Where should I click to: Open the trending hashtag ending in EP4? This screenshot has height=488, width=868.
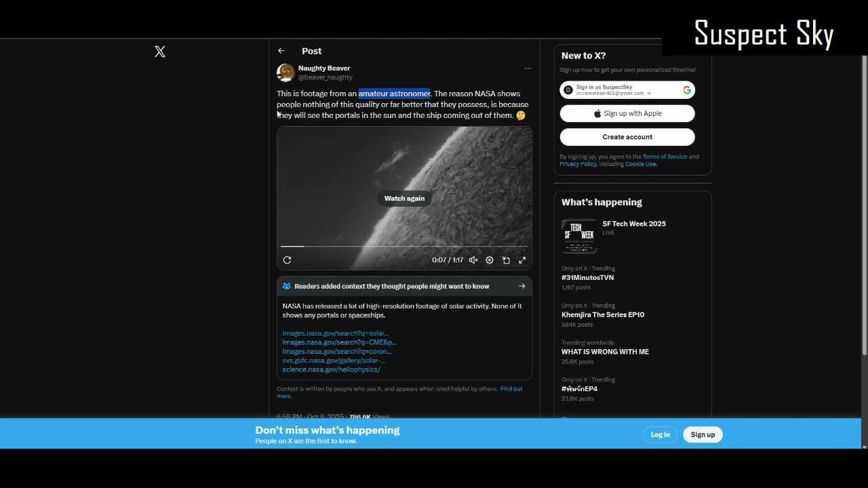pos(579,389)
